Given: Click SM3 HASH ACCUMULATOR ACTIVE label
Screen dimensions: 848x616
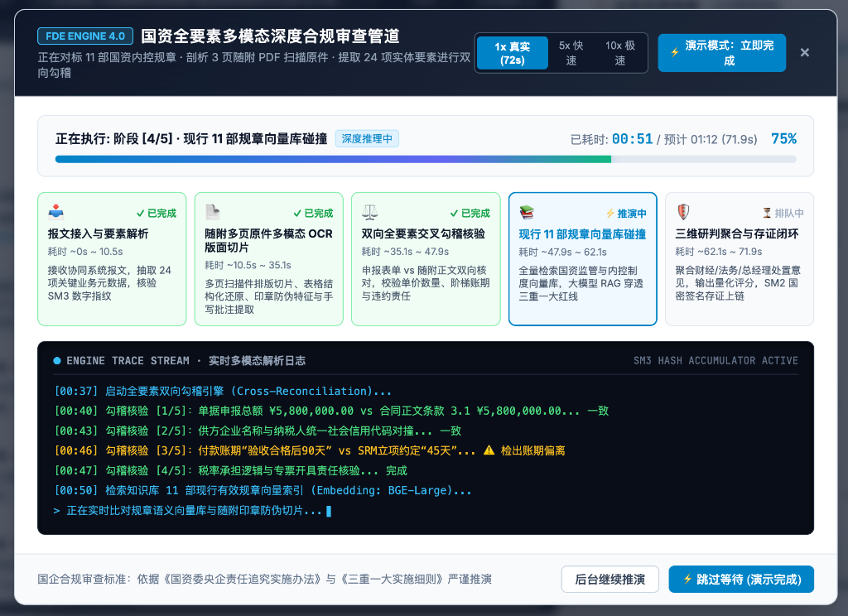Looking at the screenshot, I should pyautogui.click(x=715, y=361).
